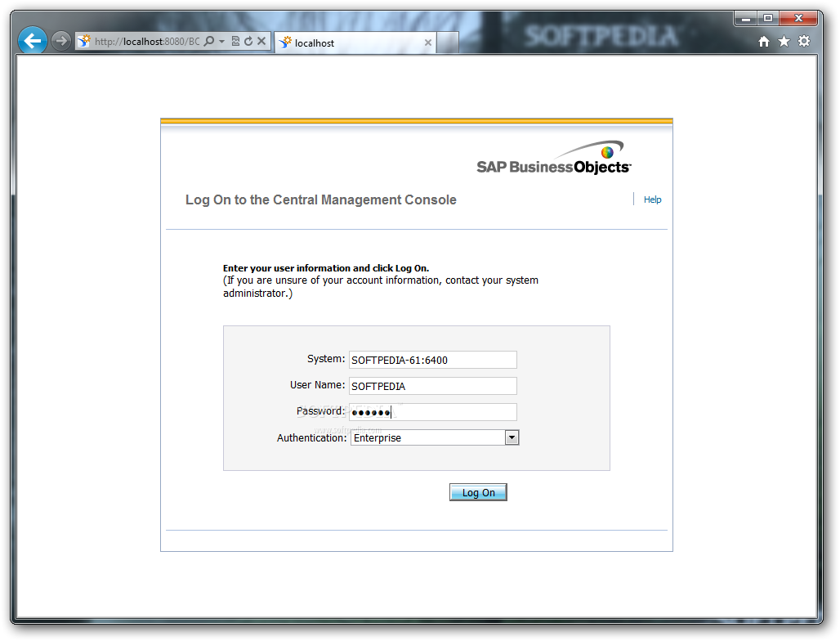Click the Refresh page icon

[248, 41]
